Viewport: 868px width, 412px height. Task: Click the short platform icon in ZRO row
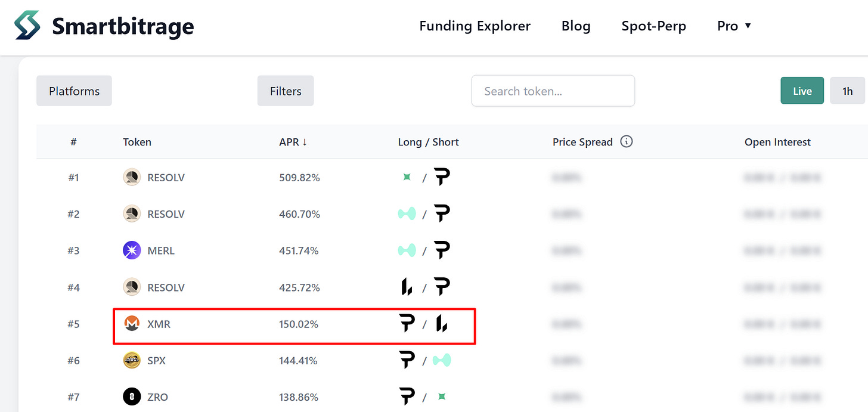[442, 396]
